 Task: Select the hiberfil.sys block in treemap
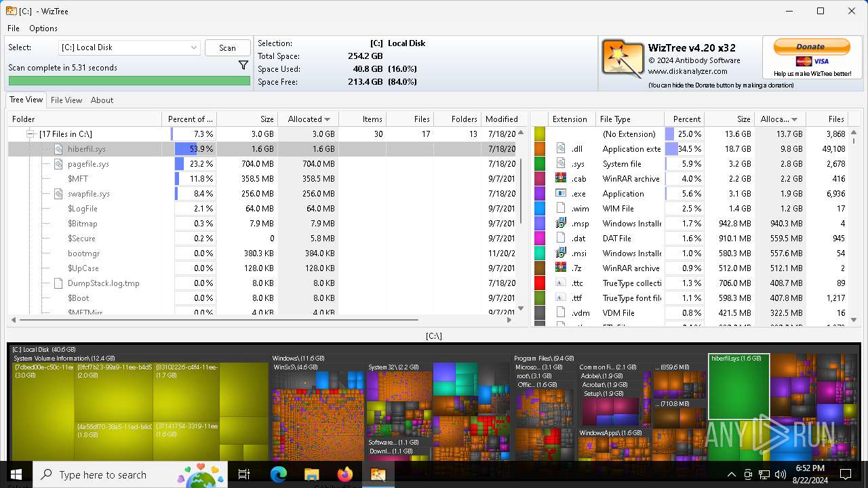739,386
